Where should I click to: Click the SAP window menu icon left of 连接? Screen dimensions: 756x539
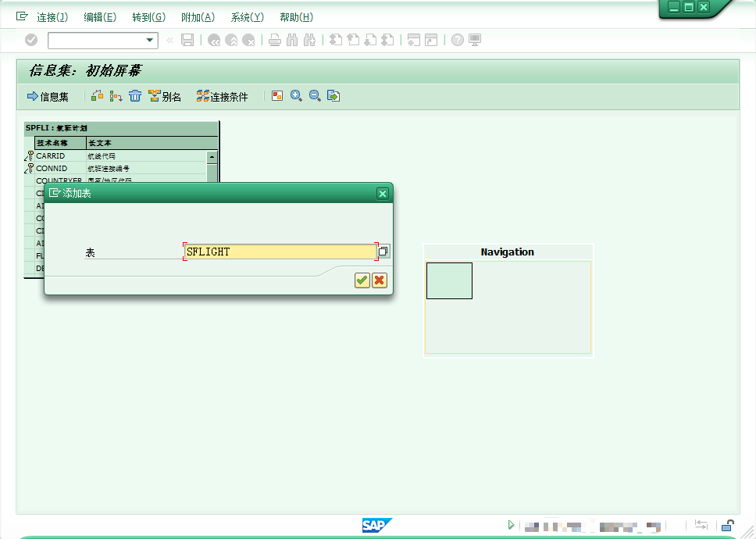coord(22,16)
